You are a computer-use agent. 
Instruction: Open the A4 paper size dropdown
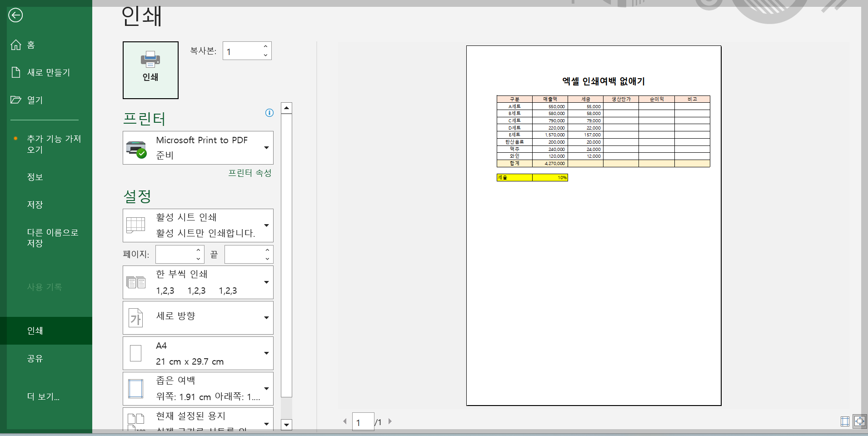click(198, 353)
